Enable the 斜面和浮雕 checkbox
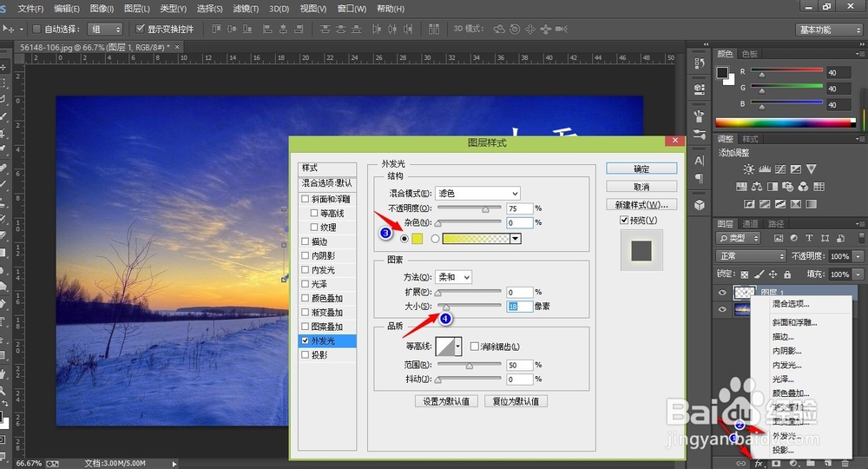868x469 pixels. pos(305,199)
